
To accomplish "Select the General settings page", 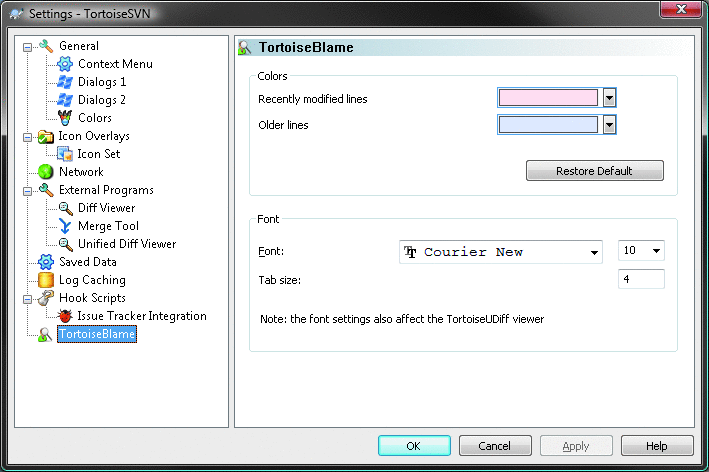I will [79, 46].
